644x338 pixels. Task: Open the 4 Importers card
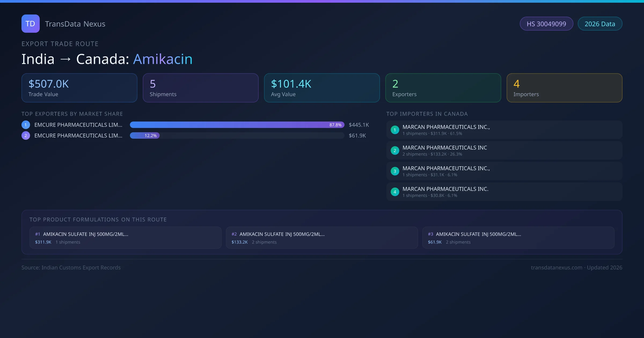(564, 88)
